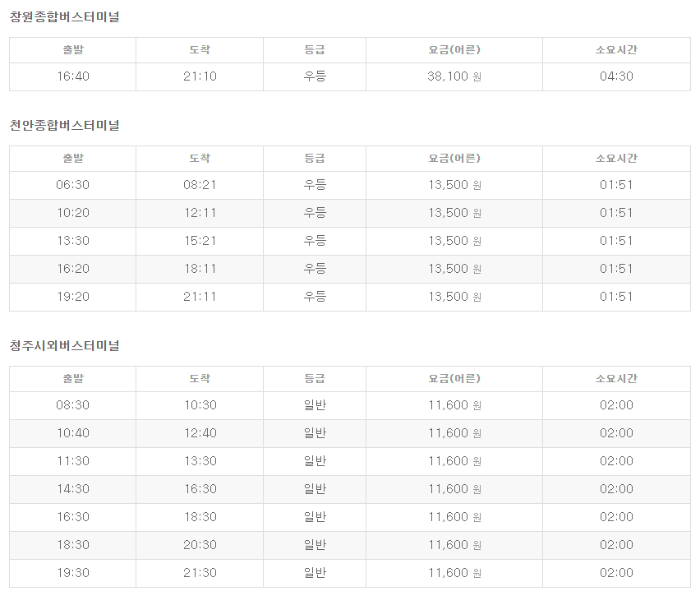Click the 08:30 departure cell
Viewport: 700px width, 605px height.
pos(73,405)
